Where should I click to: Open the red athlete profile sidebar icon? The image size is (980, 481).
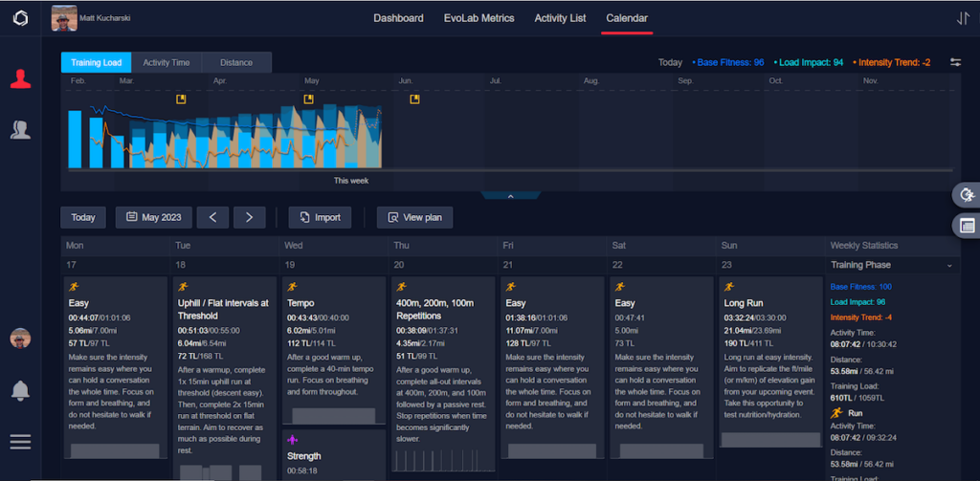(x=21, y=78)
